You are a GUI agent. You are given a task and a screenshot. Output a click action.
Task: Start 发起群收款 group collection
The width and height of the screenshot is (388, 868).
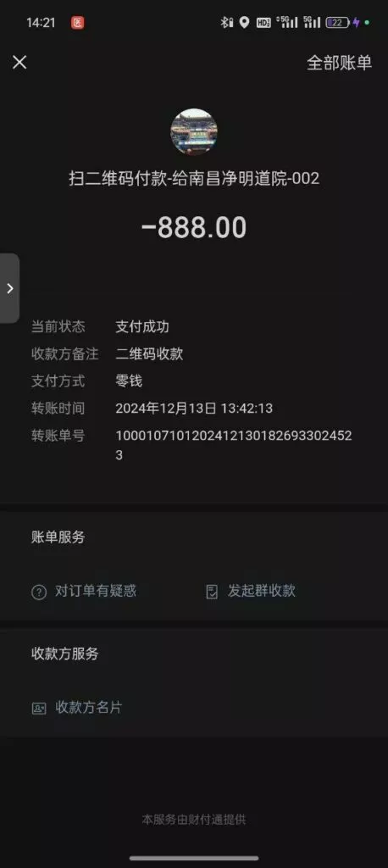click(261, 591)
